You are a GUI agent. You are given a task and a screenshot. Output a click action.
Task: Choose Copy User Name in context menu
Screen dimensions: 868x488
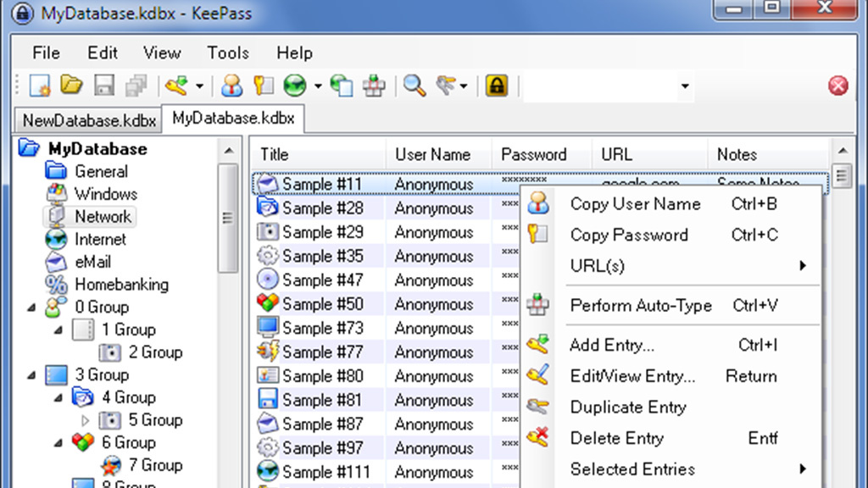pos(671,204)
